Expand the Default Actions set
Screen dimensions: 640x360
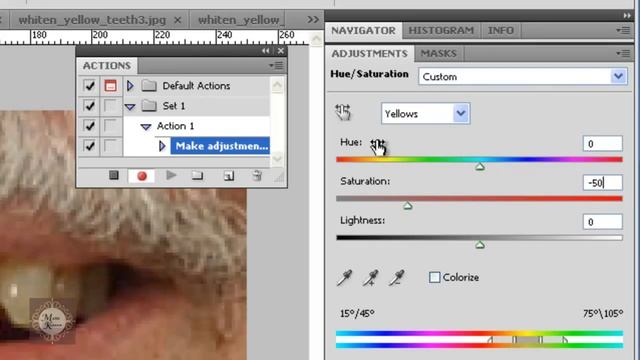tap(130, 86)
